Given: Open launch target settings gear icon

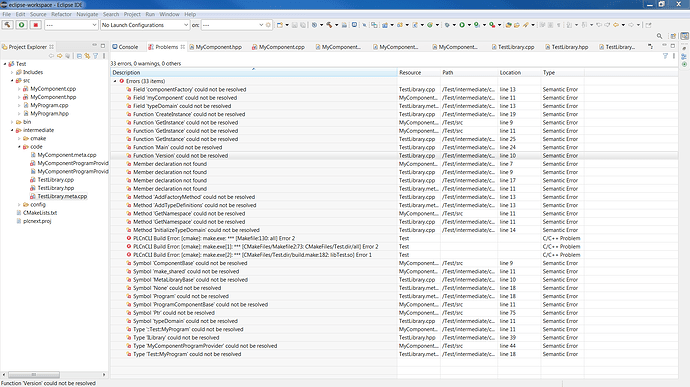Looking at the screenshot, I should tap(268, 25).
